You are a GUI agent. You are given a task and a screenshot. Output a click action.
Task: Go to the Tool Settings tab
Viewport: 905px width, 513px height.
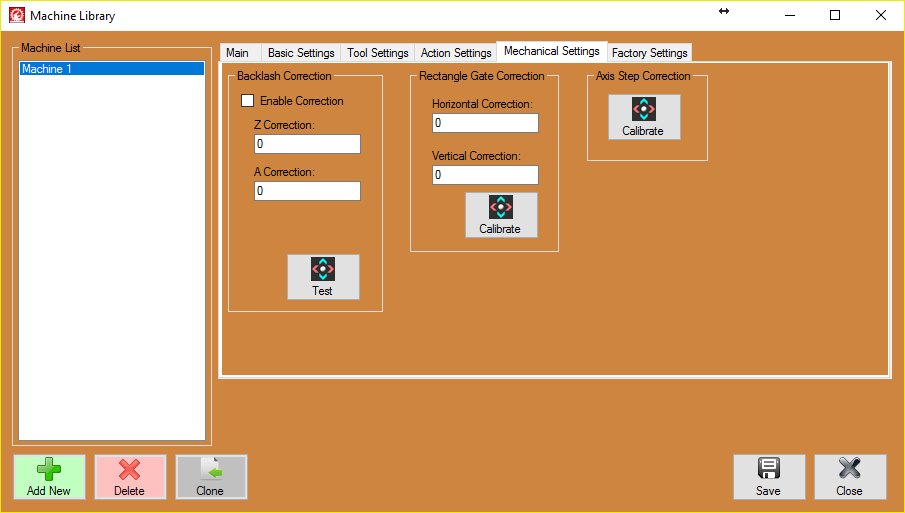coord(377,53)
